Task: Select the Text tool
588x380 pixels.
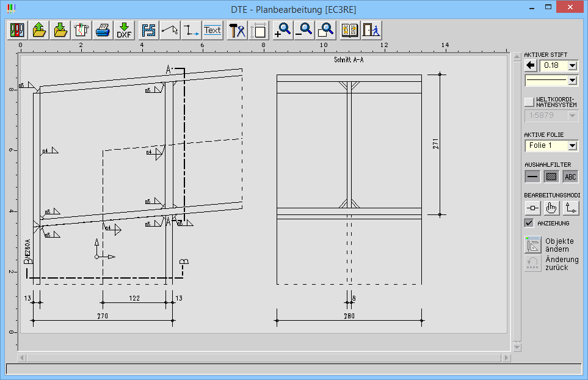Action: [x=212, y=30]
